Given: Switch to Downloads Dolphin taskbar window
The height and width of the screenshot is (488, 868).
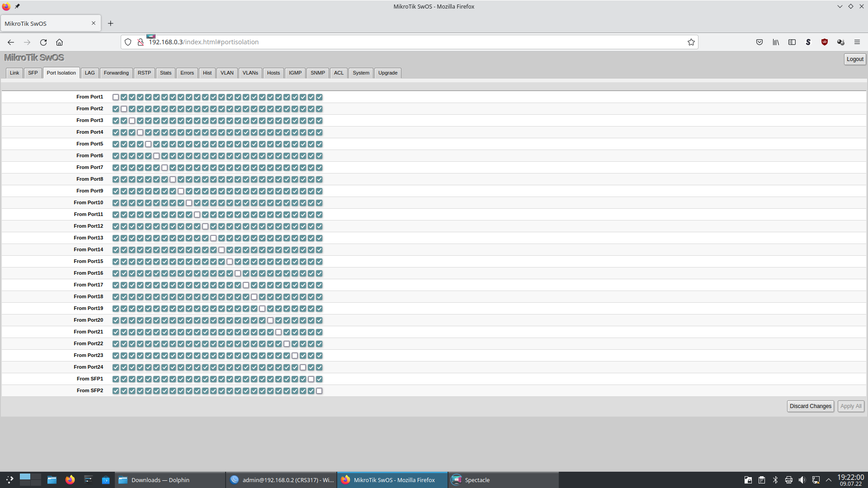Looking at the screenshot, I should [x=160, y=480].
